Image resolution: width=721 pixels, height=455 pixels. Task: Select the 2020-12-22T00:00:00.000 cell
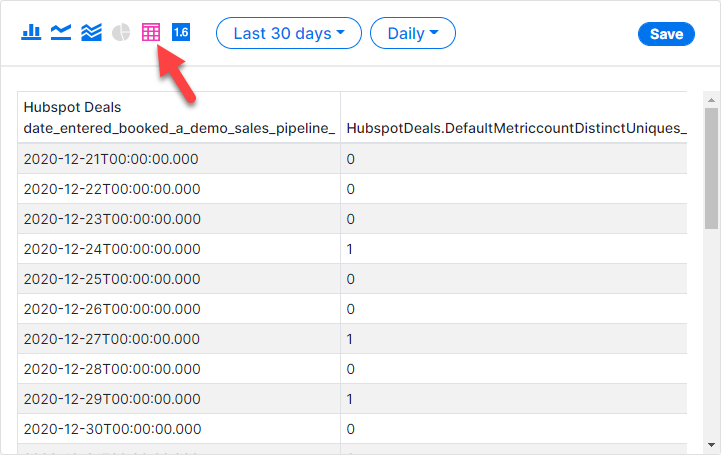tap(179, 189)
